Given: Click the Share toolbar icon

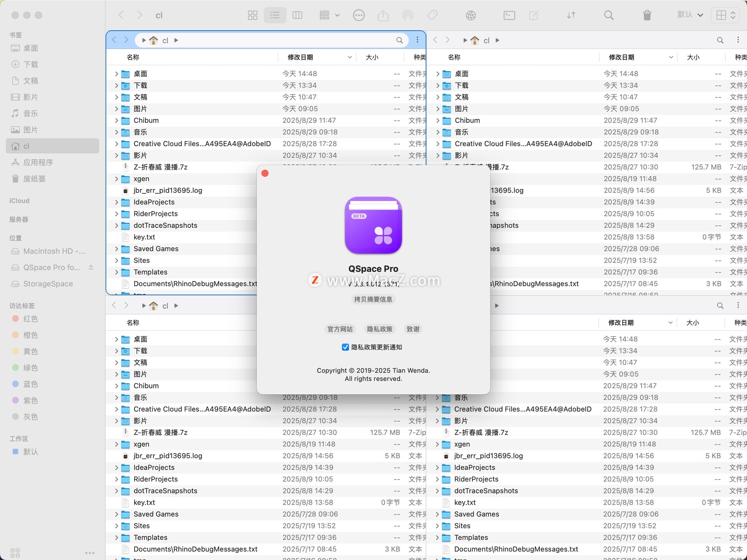Looking at the screenshot, I should 383,15.
